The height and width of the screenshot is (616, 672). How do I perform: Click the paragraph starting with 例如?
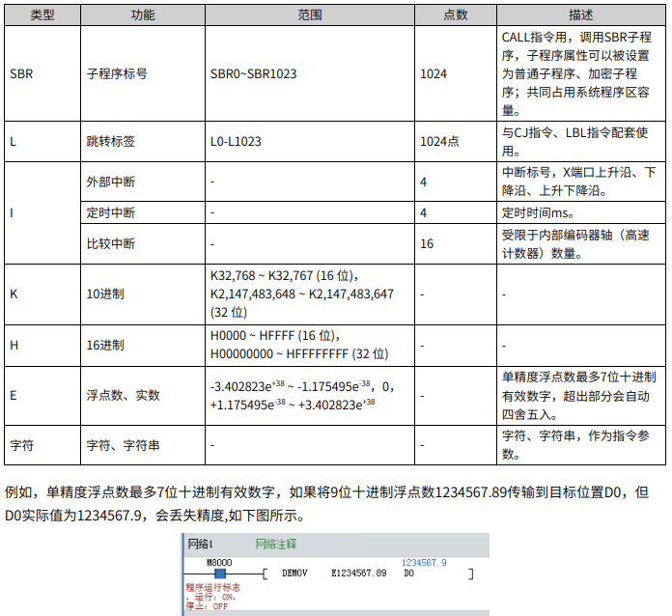[x=326, y=504]
